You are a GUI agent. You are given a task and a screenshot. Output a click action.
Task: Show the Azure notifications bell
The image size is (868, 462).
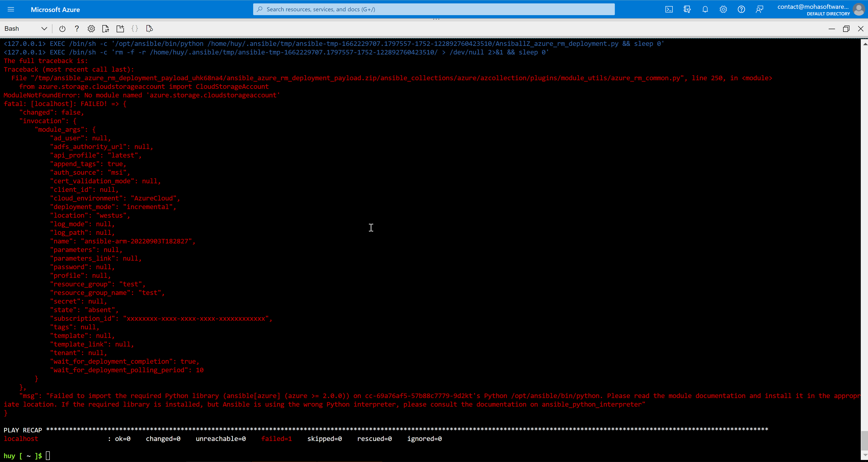pyautogui.click(x=705, y=9)
